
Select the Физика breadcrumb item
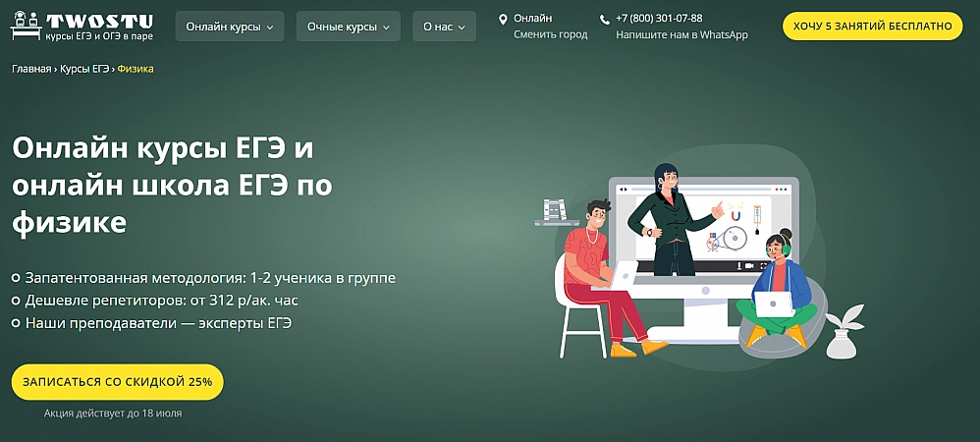[x=136, y=69]
